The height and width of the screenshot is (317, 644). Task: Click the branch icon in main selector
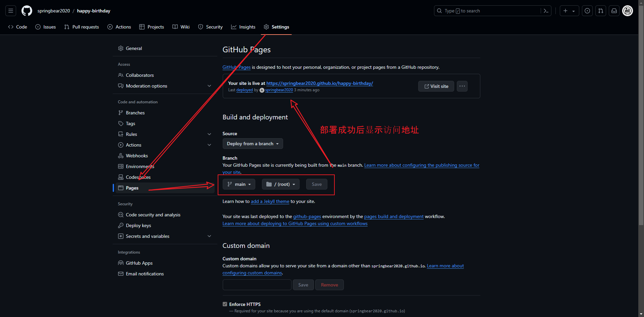coord(230,184)
